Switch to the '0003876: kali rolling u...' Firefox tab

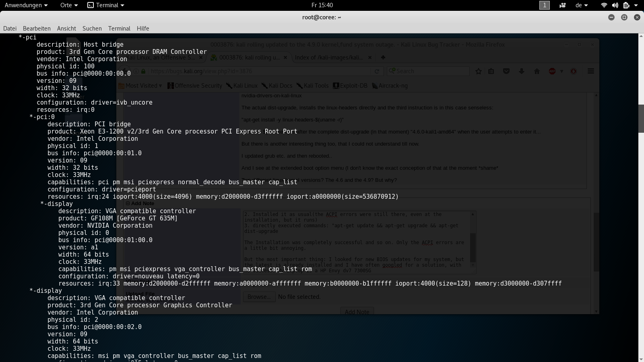tap(249, 58)
